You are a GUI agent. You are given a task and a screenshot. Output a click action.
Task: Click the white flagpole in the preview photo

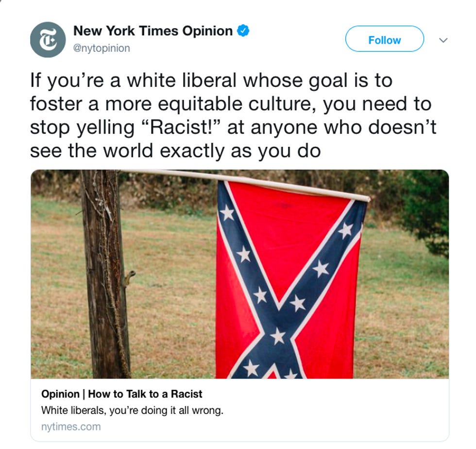point(245,185)
